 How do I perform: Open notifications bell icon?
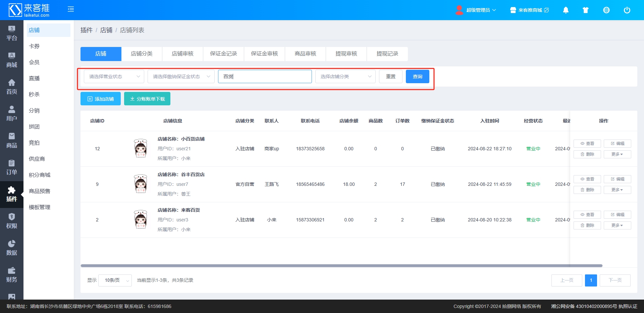pos(566,10)
